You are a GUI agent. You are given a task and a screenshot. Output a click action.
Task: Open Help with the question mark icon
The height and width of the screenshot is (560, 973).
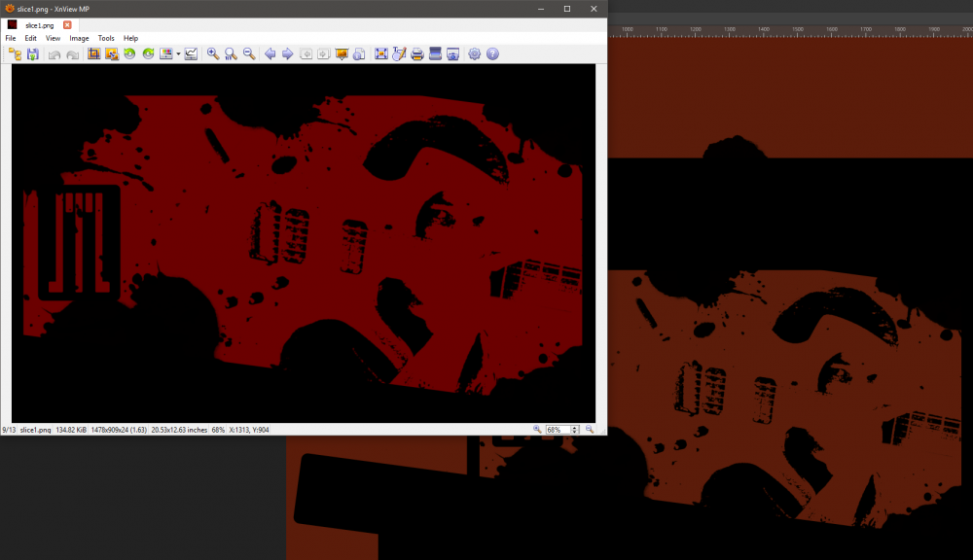tap(492, 53)
